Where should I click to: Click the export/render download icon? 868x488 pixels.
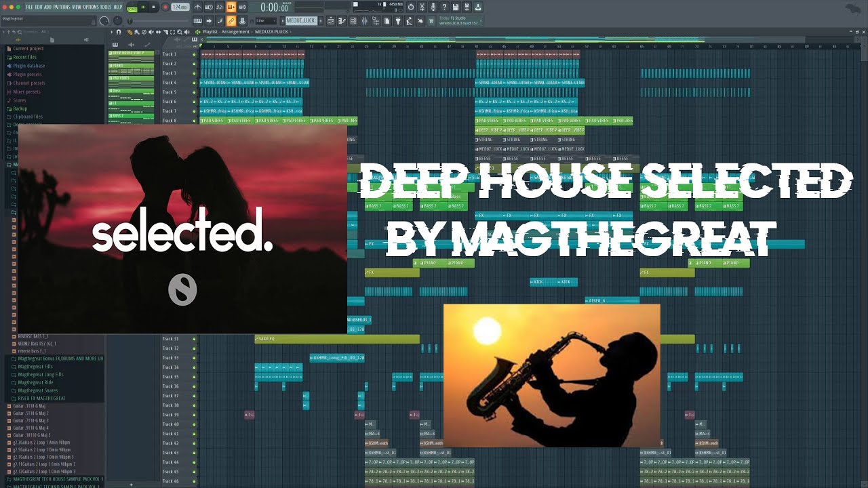[477, 7]
